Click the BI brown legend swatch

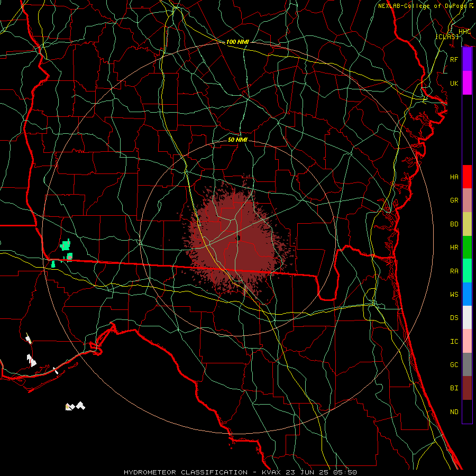click(467, 388)
